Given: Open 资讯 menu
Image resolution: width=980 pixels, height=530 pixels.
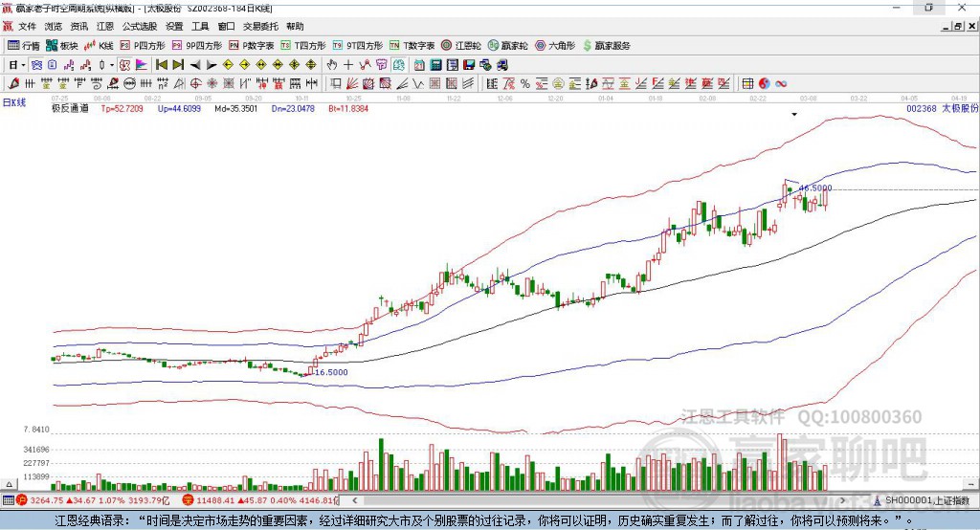Looking at the screenshot, I should pos(78,26).
